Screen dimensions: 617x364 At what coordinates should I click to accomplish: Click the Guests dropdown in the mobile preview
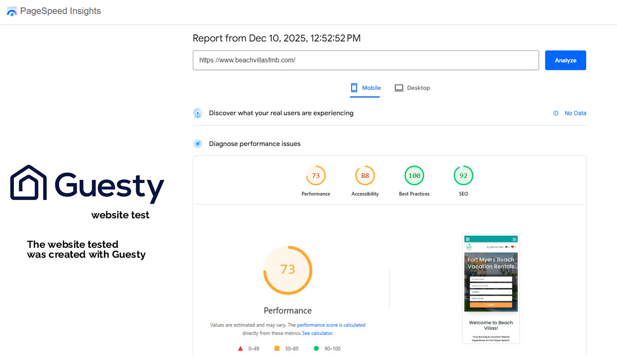(x=491, y=292)
